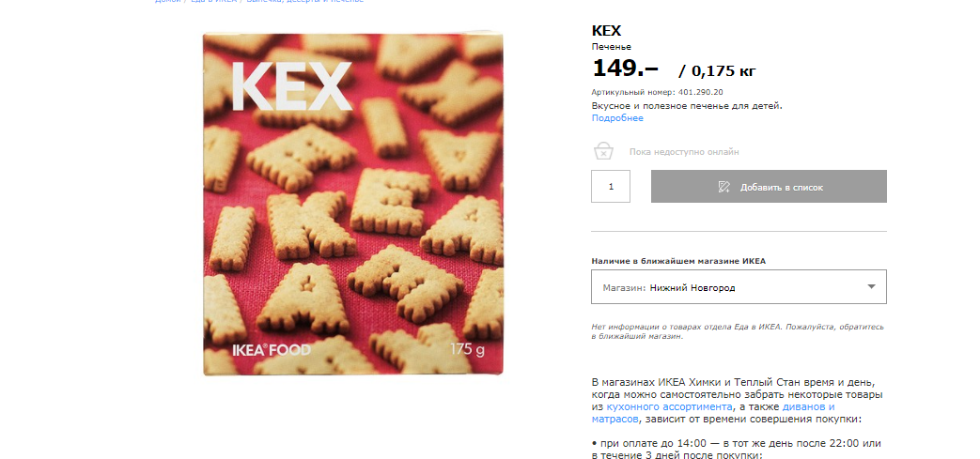Click the list pencil icon in the gray button
Viewport: 980px width, 459px height.
[723, 187]
